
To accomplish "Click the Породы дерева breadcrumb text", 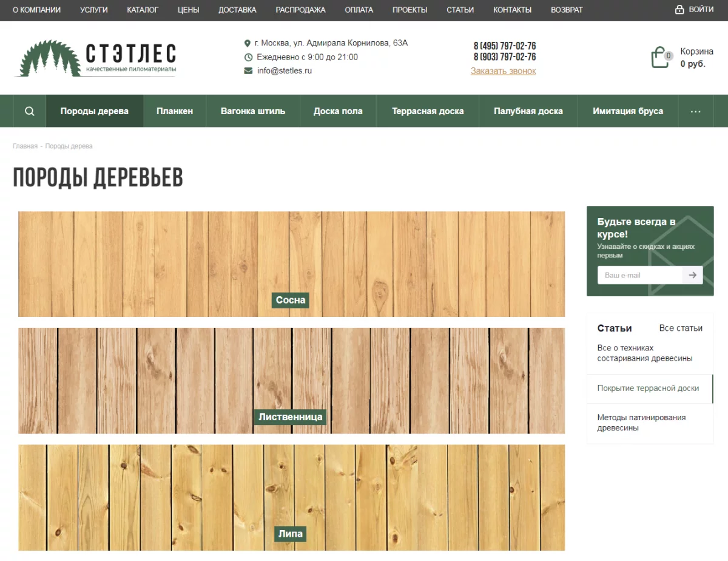I will 69,146.
